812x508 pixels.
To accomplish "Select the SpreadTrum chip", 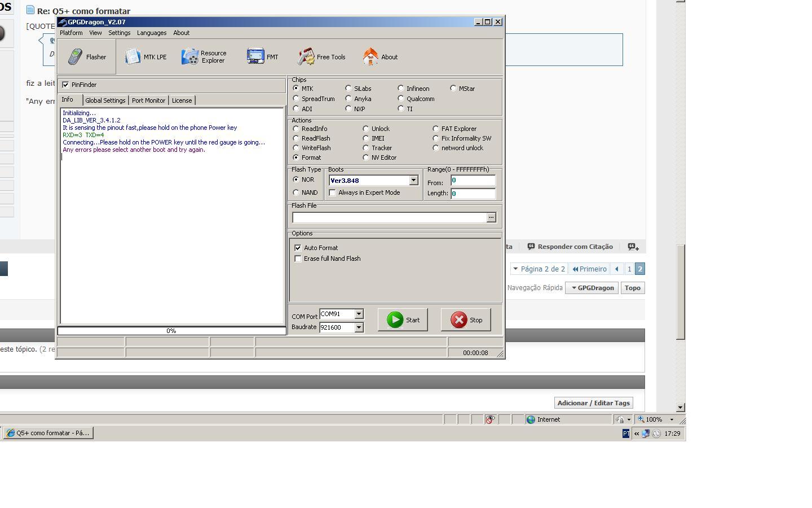I will click(x=296, y=99).
